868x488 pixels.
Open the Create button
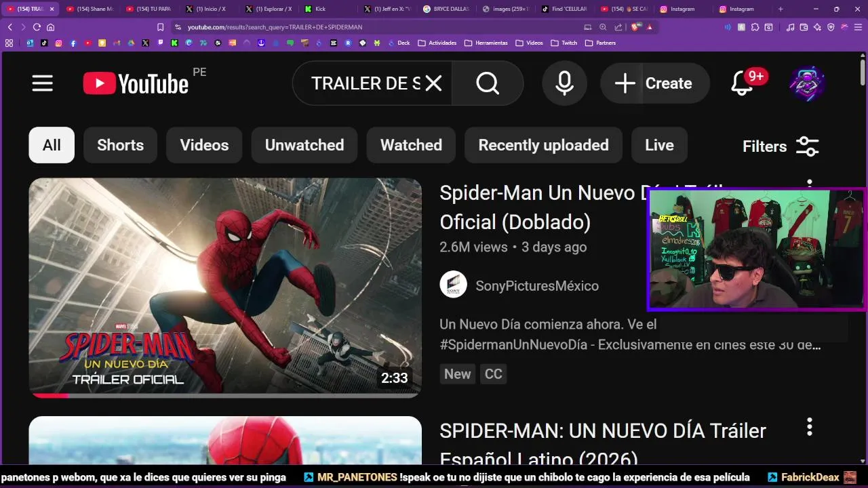coord(654,83)
